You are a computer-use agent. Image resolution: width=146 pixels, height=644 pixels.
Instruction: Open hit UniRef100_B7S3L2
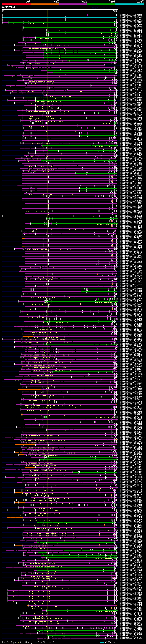point(131,30)
